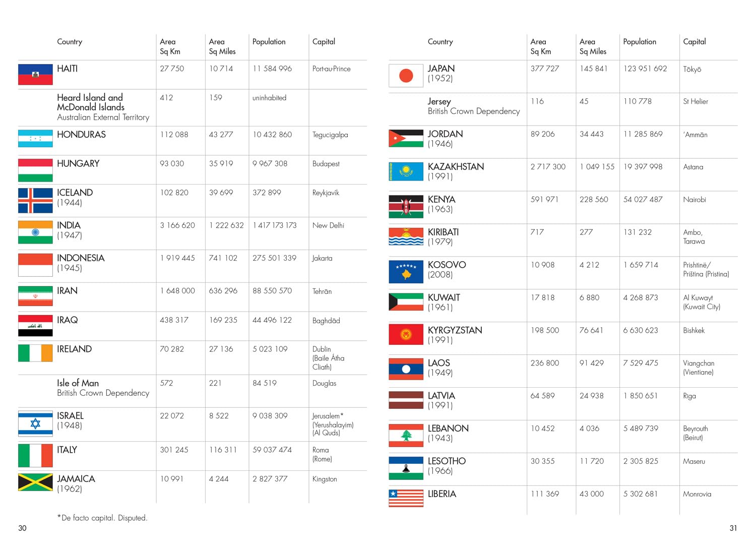756x549 pixels.
Task: Click the Iceland flag
Action: click(x=35, y=200)
